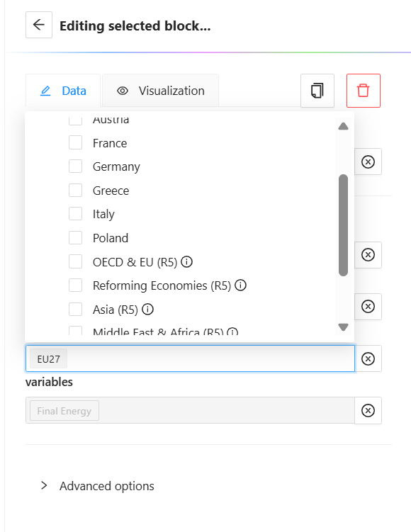411x532 pixels.
Task: Duplicate the block with copy icon
Action: tap(317, 91)
